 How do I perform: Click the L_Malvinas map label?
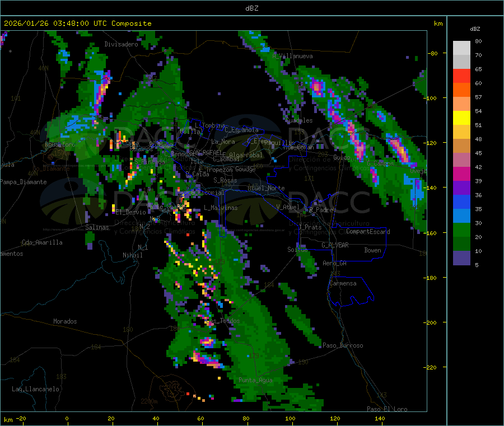pyautogui.click(x=221, y=208)
